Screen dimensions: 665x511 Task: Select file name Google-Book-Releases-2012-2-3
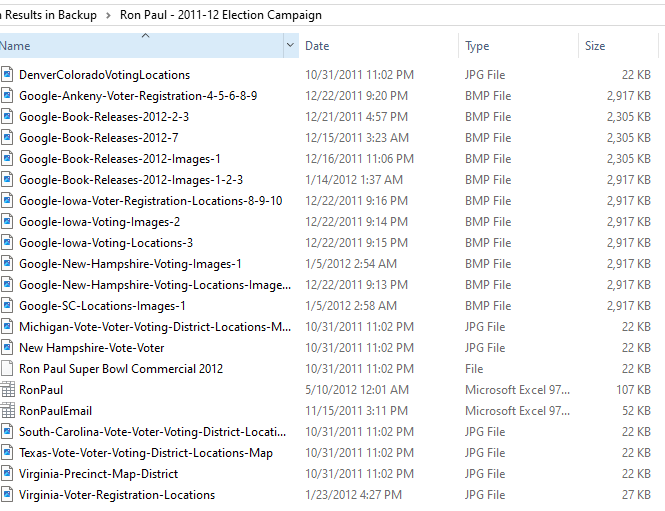104,117
